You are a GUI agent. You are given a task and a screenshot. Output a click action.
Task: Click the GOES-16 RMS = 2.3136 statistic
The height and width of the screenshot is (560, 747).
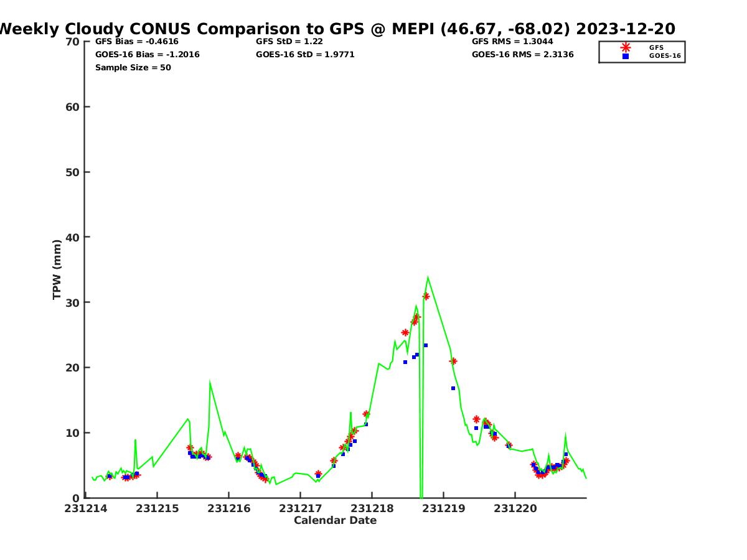tap(523, 55)
